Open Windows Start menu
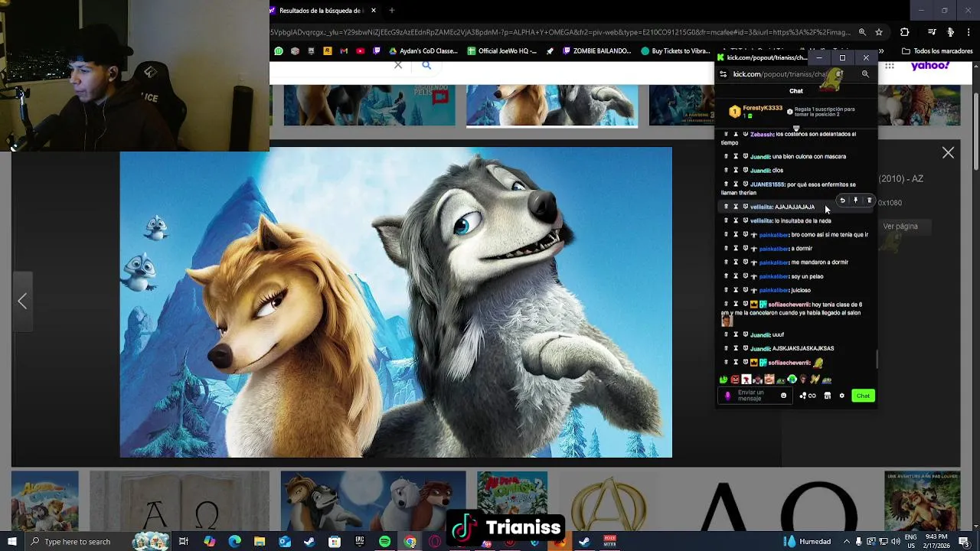980x551 pixels. click(12, 542)
